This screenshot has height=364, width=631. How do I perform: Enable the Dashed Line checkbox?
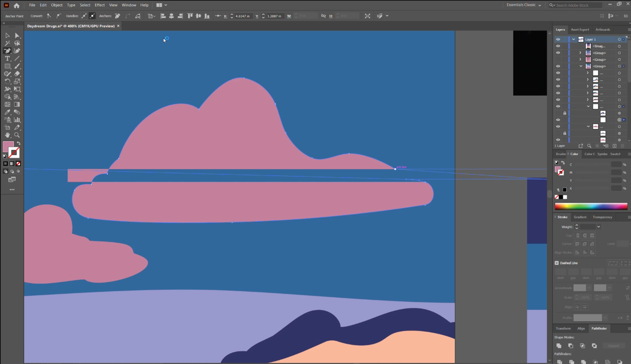(x=557, y=263)
